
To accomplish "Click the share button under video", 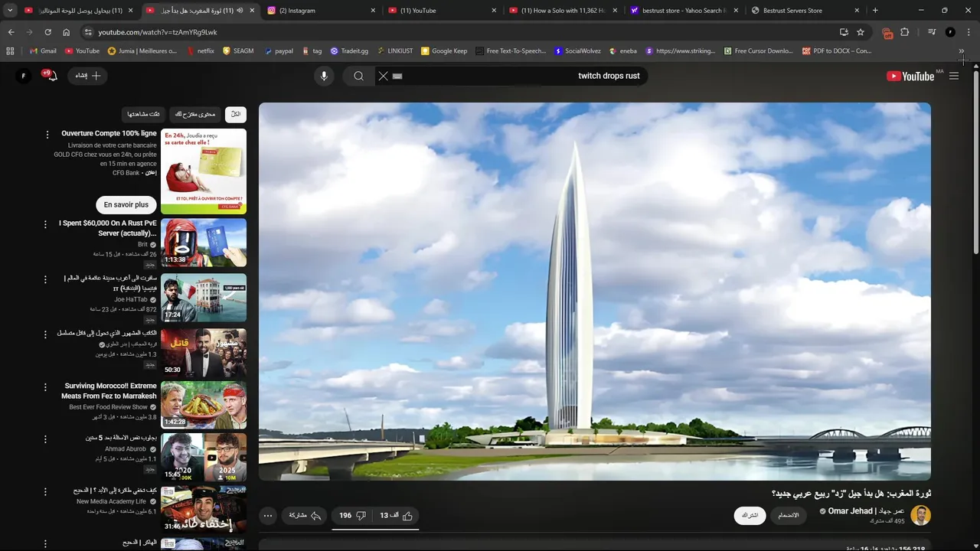I will tap(305, 516).
